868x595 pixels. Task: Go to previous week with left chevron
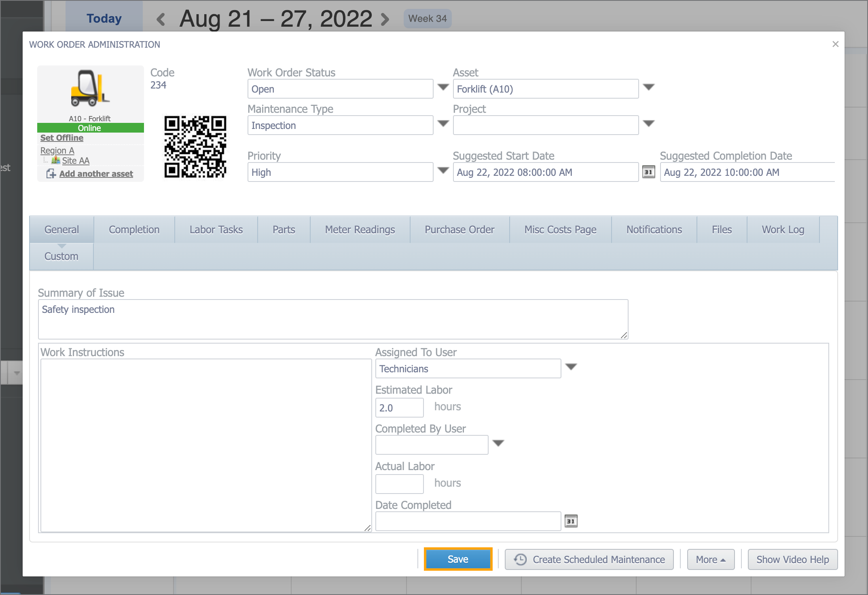click(x=161, y=19)
